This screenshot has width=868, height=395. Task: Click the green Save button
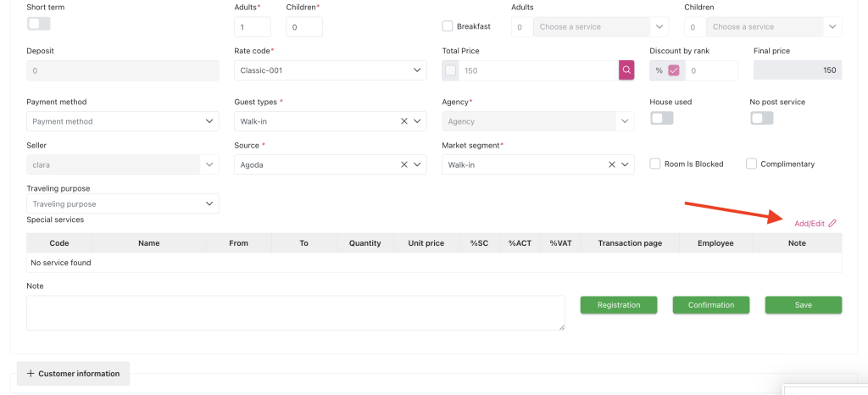[x=803, y=305]
